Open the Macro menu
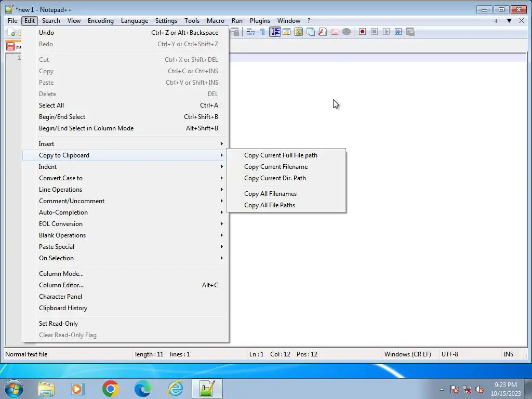532x399 pixels. tap(216, 21)
